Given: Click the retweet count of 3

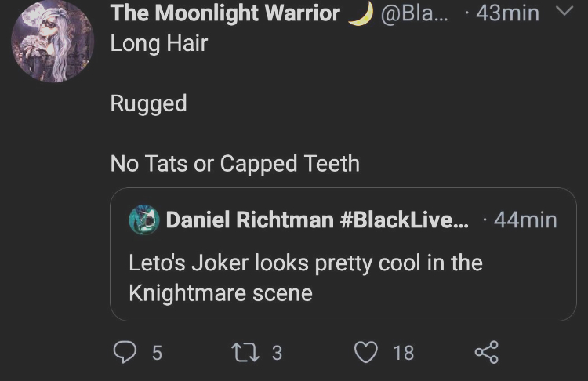Looking at the screenshot, I should pos(277,353).
